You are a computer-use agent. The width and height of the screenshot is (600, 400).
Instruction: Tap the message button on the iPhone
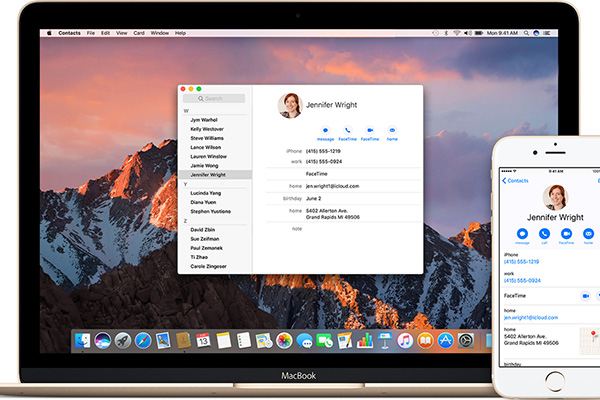[x=522, y=233]
